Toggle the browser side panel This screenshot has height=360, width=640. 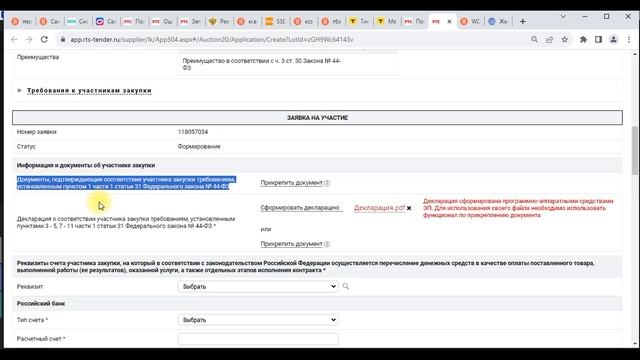tap(598, 40)
